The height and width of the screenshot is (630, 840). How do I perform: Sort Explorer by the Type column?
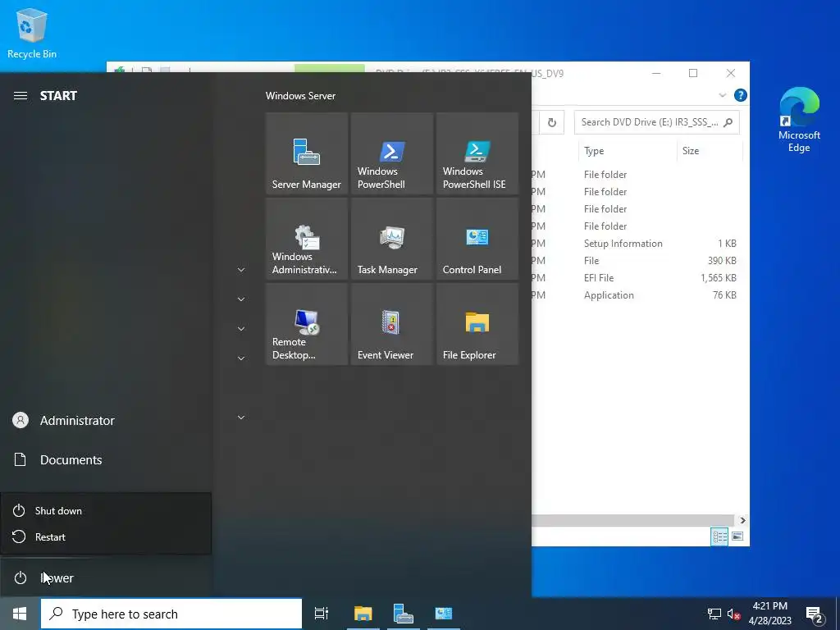pyautogui.click(x=628, y=151)
